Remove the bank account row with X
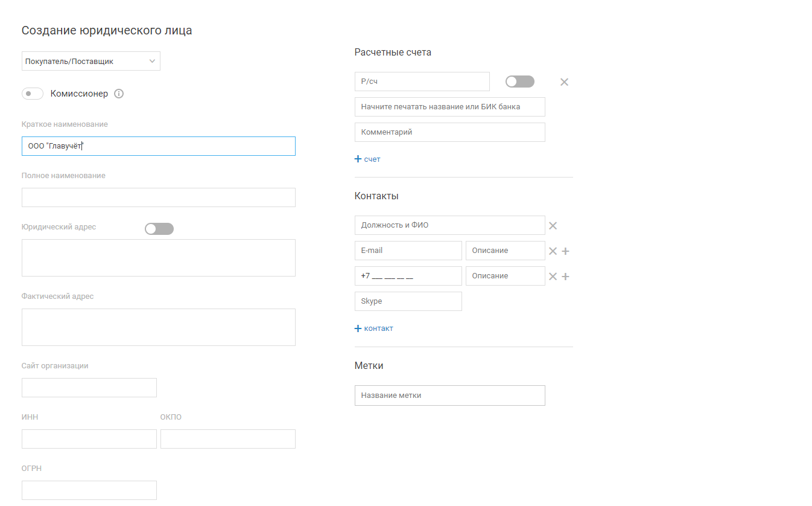This screenshot has width=812, height=506. [564, 82]
